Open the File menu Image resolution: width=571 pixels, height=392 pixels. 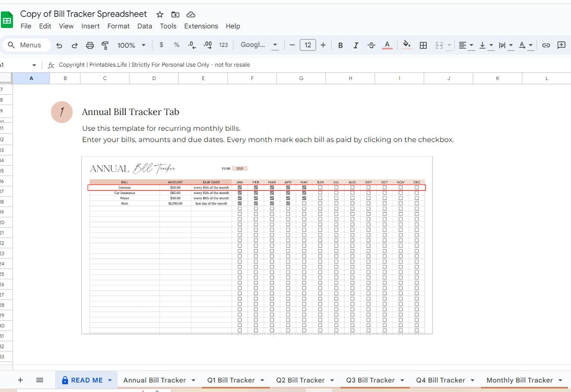[26, 26]
